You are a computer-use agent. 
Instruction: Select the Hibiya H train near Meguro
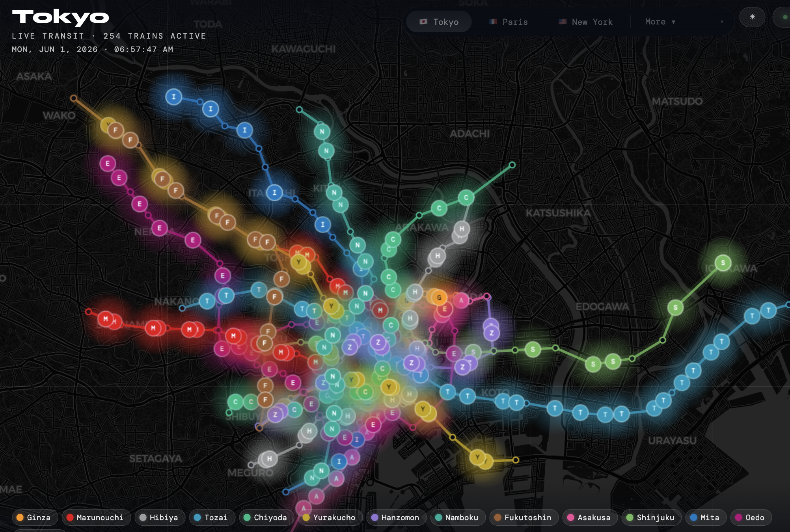[269, 458]
